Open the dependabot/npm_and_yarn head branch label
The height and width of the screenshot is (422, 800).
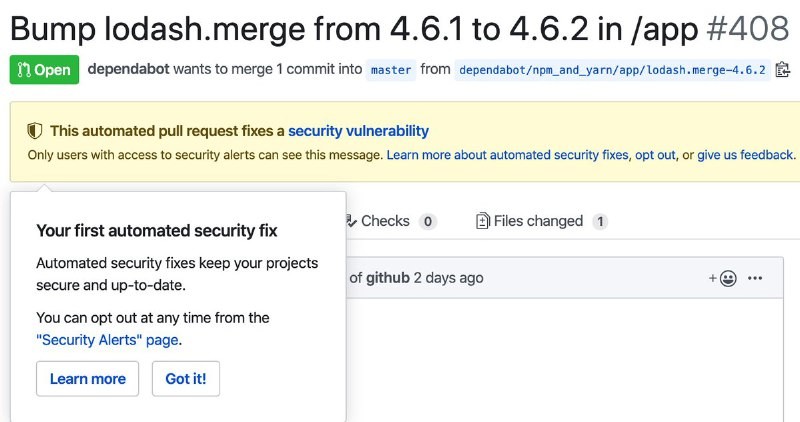tap(612, 70)
